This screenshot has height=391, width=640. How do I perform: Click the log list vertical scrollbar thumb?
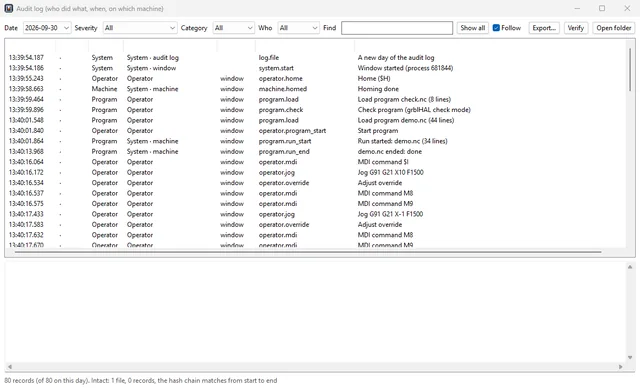point(630,69)
